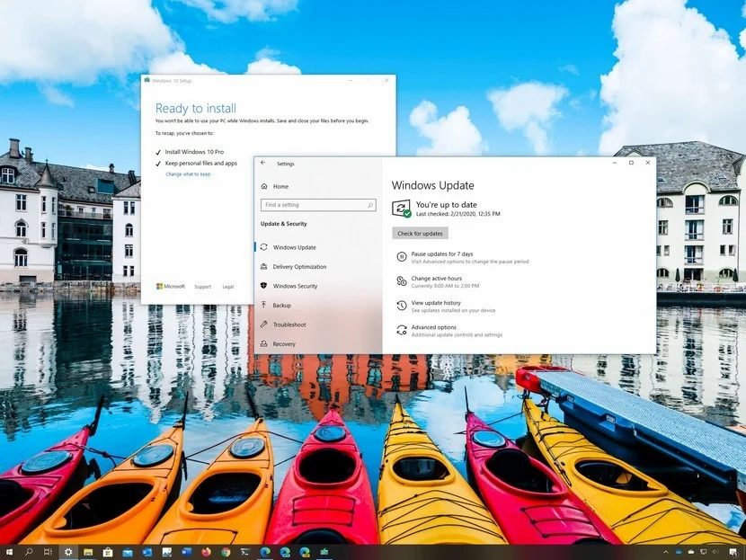
Task: Click the Troubleshoot wrench icon
Action: point(264,324)
